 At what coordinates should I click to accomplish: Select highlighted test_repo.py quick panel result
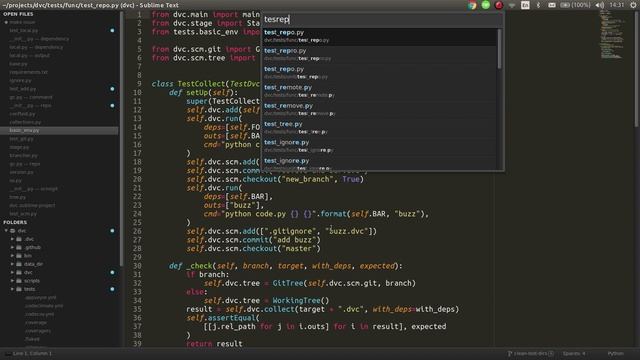click(x=380, y=36)
